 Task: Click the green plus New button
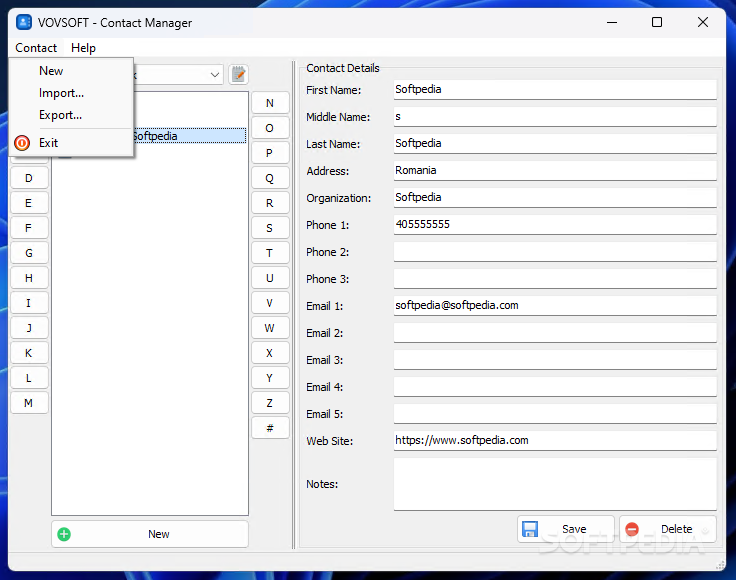[x=150, y=534]
